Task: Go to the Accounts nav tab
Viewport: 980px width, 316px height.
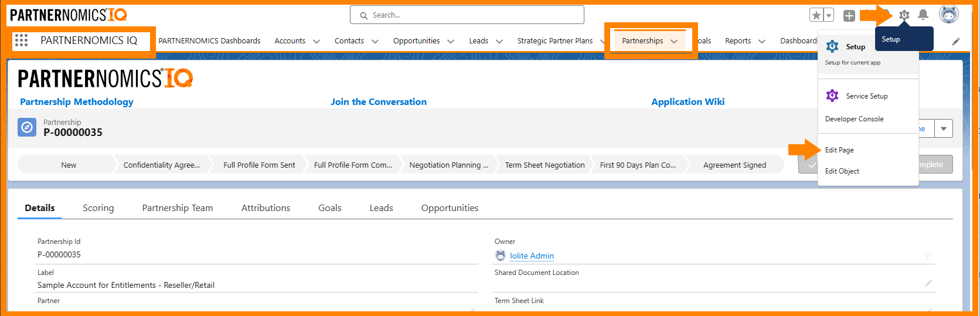Action: pyautogui.click(x=290, y=41)
